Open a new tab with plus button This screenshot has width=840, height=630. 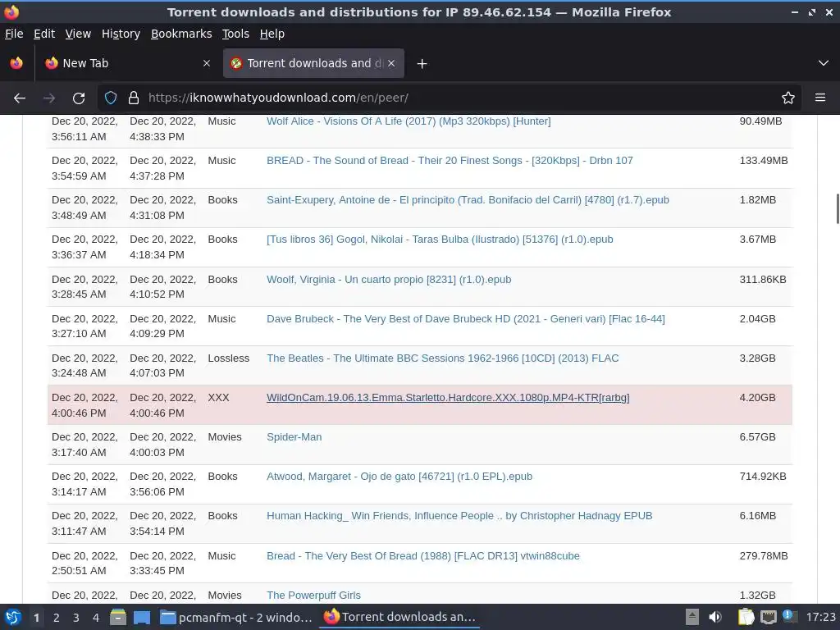point(422,64)
